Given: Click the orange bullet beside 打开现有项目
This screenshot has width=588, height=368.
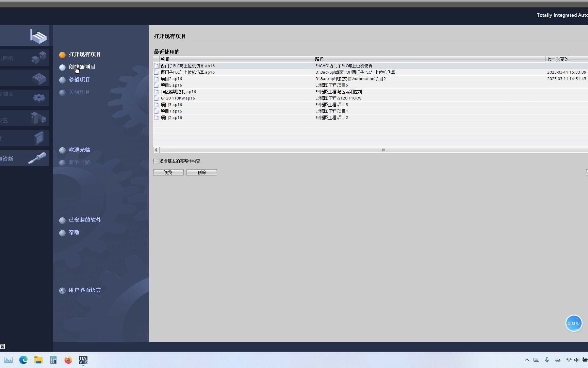Looking at the screenshot, I should click(x=62, y=55).
